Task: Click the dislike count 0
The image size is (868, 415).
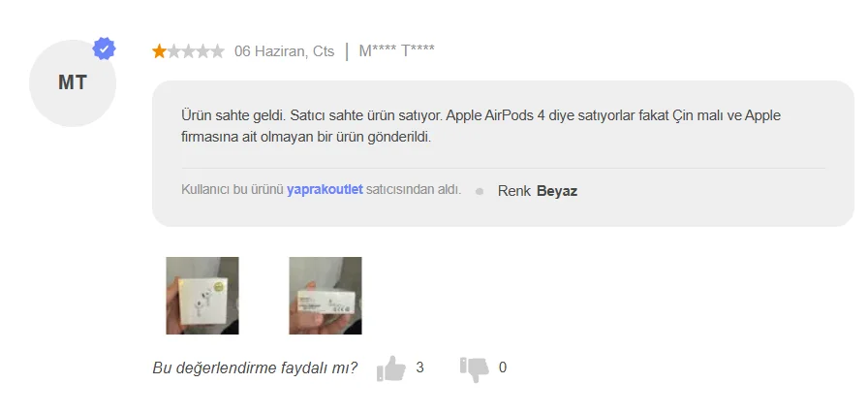Action: pyautogui.click(x=503, y=367)
